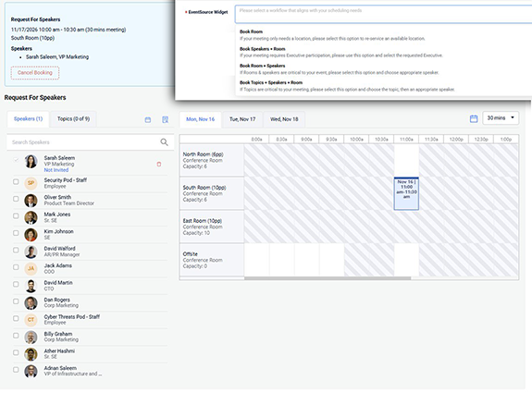Open the calendar icon next to Topics tab
The width and height of the screenshot is (532, 393).
[148, 119]
